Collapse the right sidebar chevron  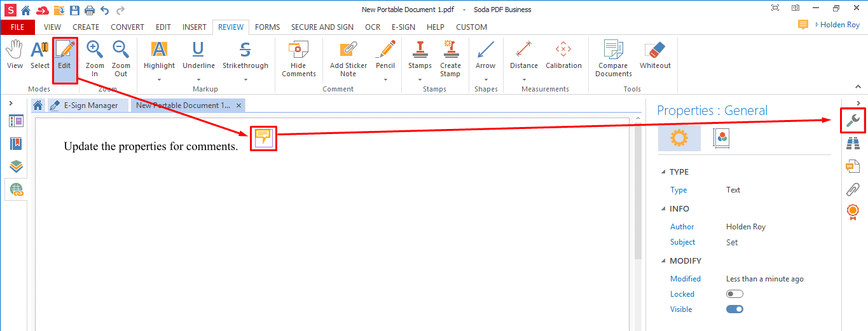(x=858, y=103)
